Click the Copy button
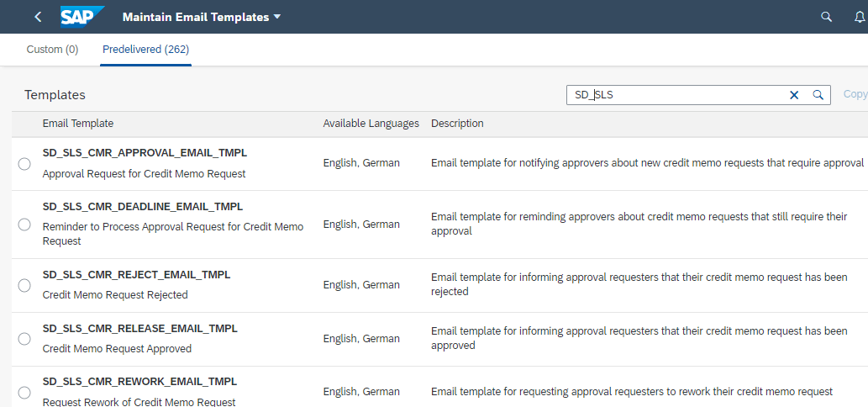This screenshot has width=868, height=407. [855, 95]
